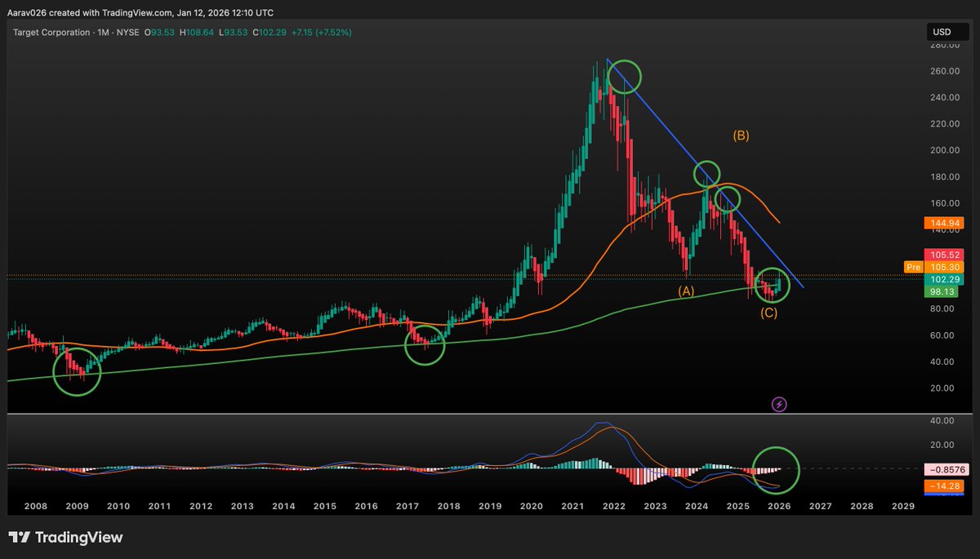This screenshot has width=980, height=559.
Task: Click the 105.52 red price label
Action: tap(942, 254)
